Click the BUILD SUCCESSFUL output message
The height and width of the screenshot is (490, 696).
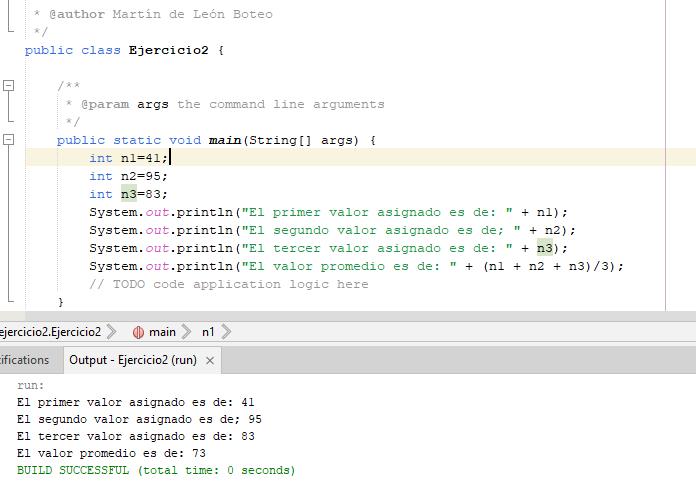point(156,470)
